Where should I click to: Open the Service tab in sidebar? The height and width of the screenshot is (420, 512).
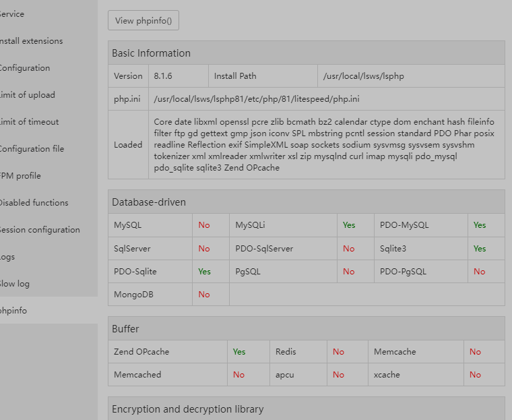coord(12,14)
